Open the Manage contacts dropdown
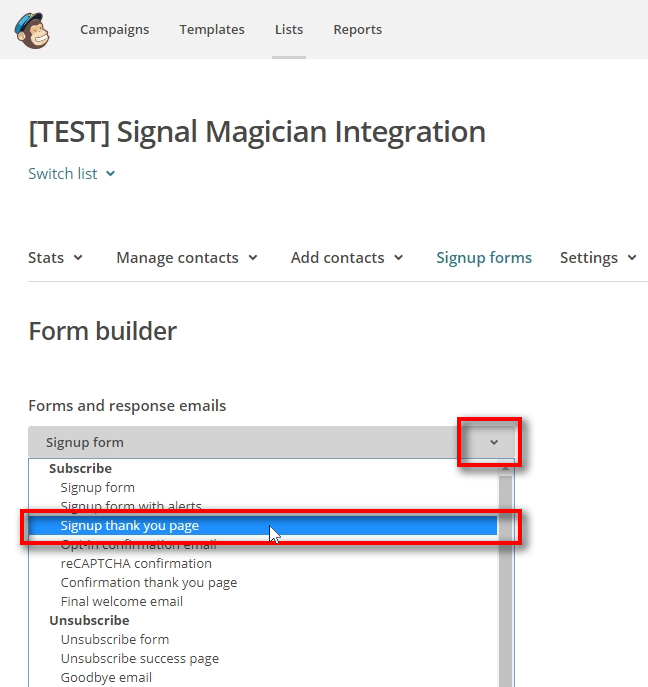The height and width of the screenshot is (687, 648). coord(187,258)
